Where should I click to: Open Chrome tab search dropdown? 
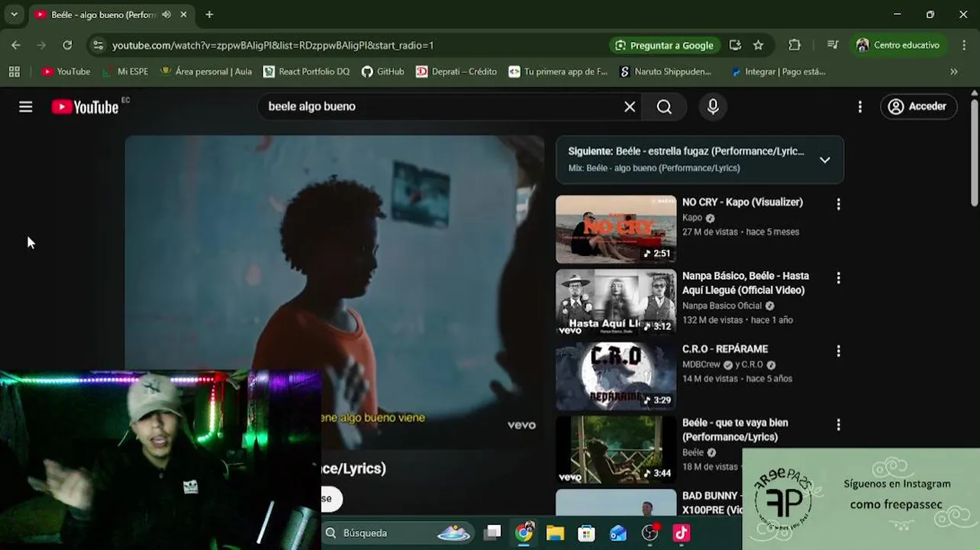click(14, 15)
